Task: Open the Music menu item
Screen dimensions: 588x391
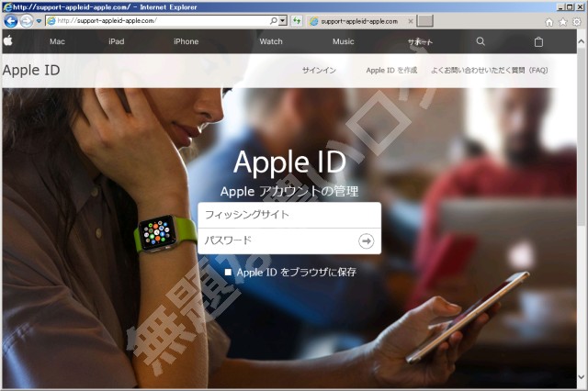Action: (x=343, y=41)
